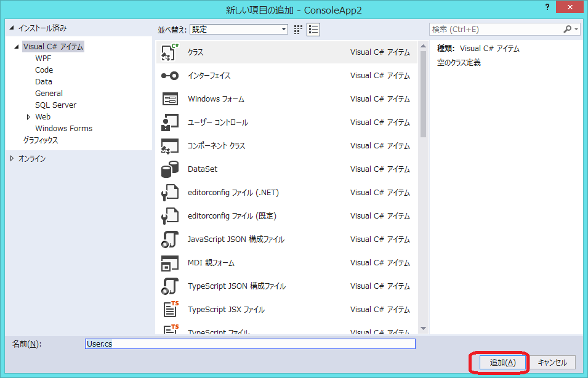Expand the オンライン section
Image resolution: width=588 pixels, height=378 pixels.
tap(12, 158)
